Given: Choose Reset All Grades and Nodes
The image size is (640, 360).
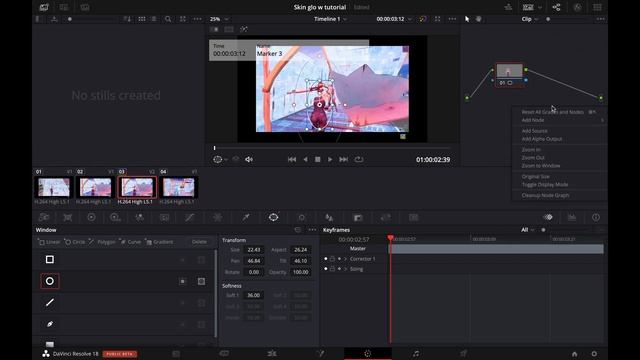Looking at the screenshot, I should pos(552,112).
